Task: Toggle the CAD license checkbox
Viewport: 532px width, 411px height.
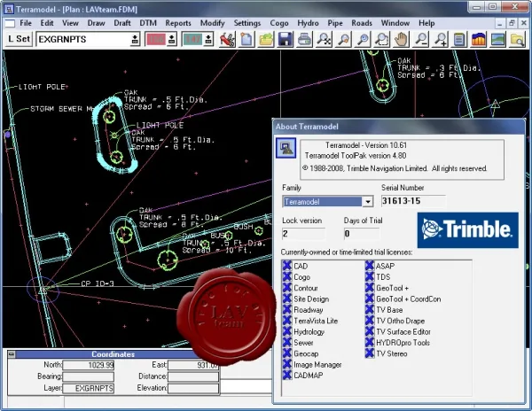Action: (287, 266)
